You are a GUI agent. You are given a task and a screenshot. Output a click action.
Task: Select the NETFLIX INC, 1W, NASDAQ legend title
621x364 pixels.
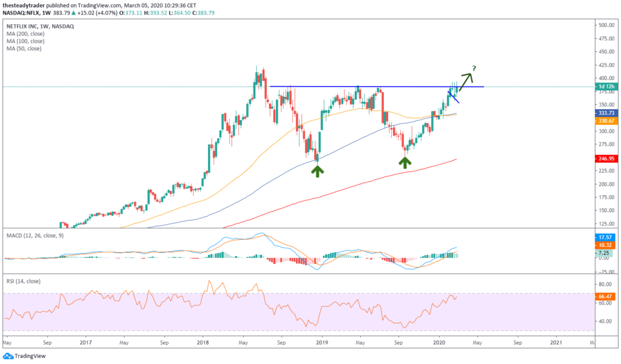pos(40,27)
